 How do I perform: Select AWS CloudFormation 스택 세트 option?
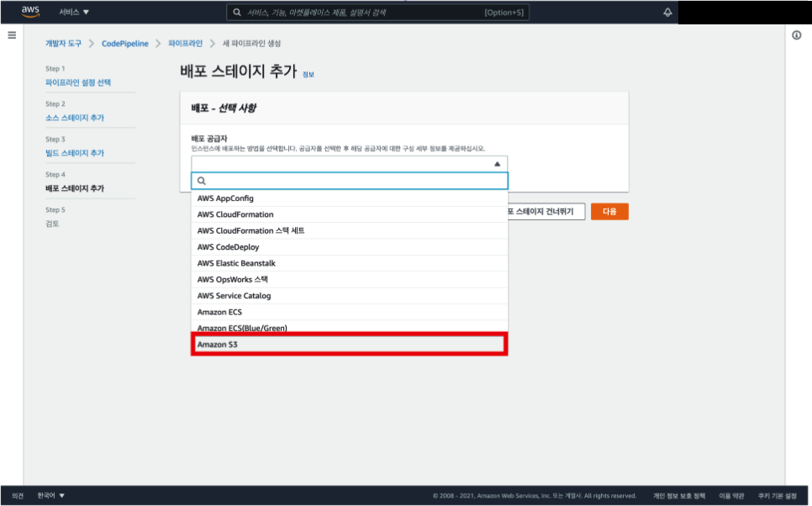[x=350, y=230]
